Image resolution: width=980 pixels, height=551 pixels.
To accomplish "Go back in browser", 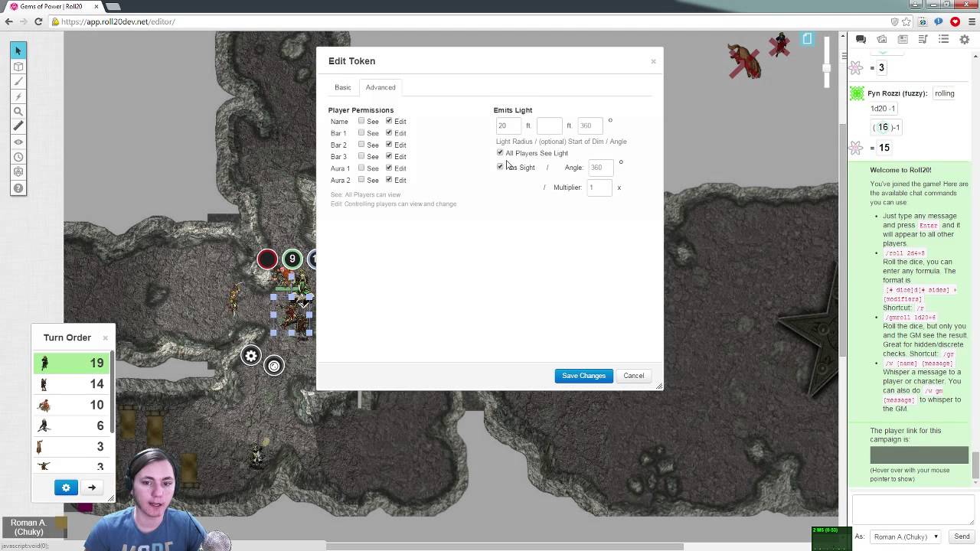I will click(8, 21).
